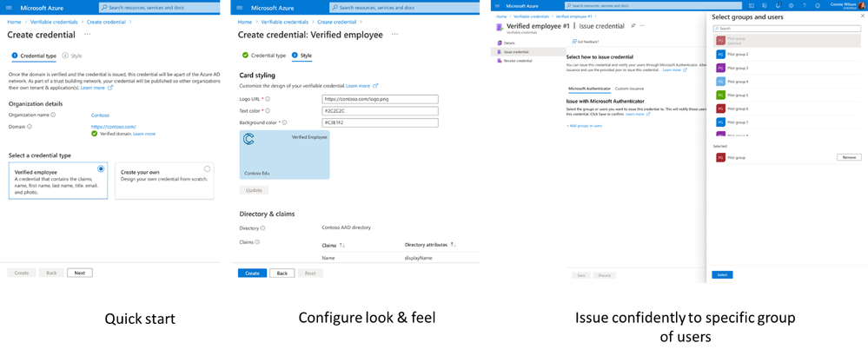The width and height of the screenshot is (868, 356).
Task: Click the Background color #C3E1F2 field
Action: pyautogui.click(x=380, y=122)
